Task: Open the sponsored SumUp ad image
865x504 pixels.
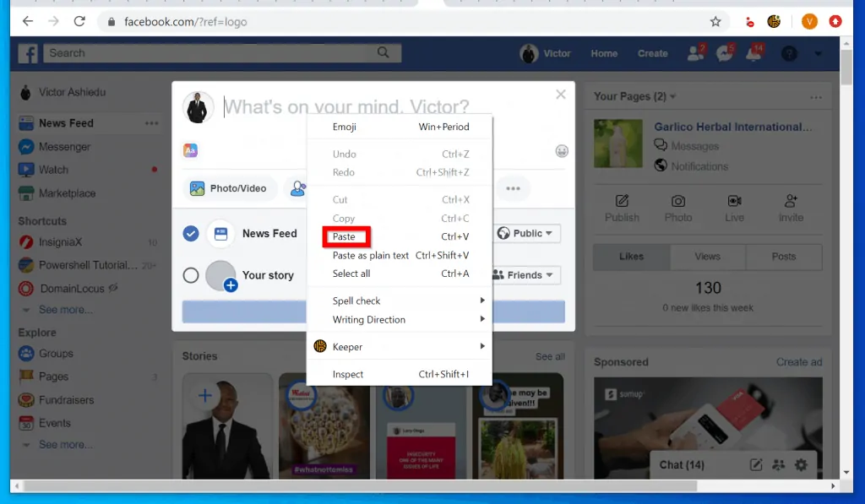Action: [x=708, y=428]
